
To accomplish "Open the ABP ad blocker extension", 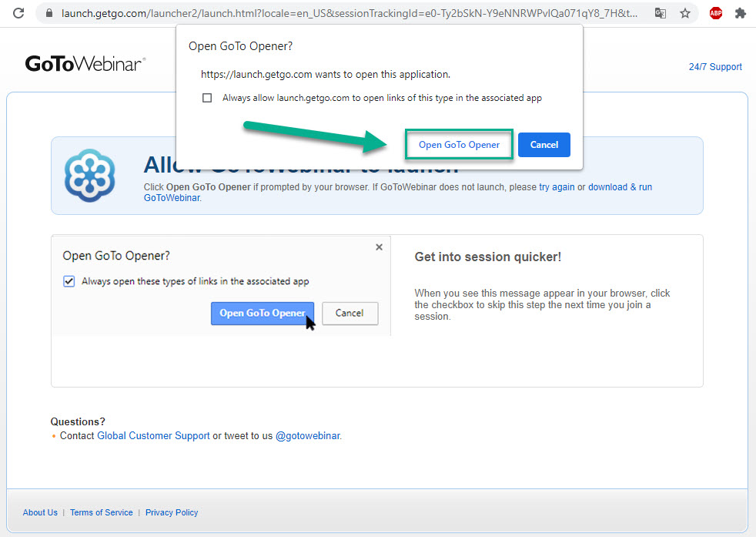I will tap(716, 13).
